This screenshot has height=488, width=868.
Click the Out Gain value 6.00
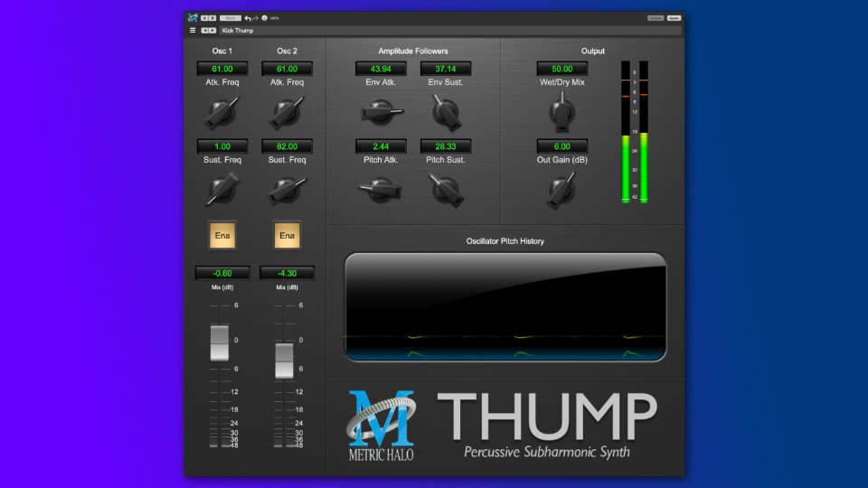(x=561, y=146)
